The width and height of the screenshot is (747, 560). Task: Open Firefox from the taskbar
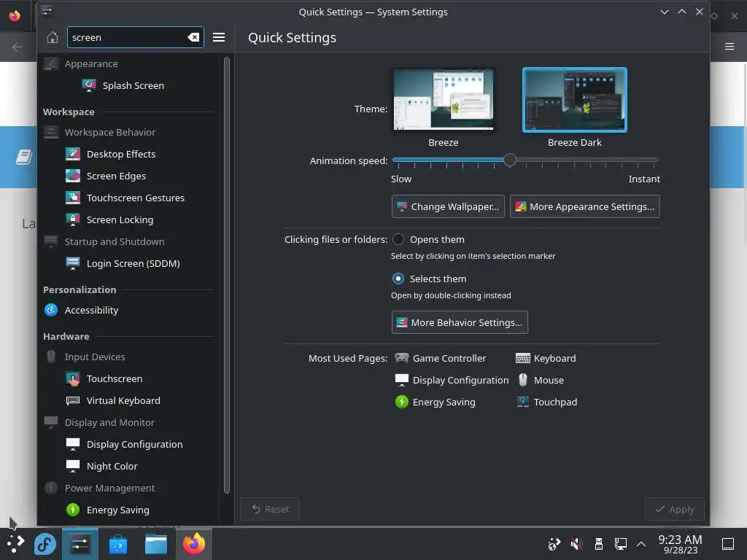click(194, 544)
